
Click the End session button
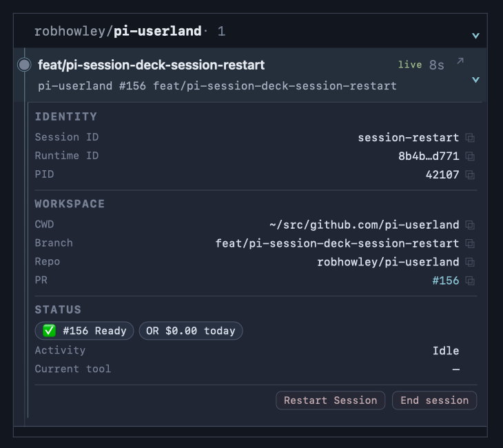tap(434, 400)
